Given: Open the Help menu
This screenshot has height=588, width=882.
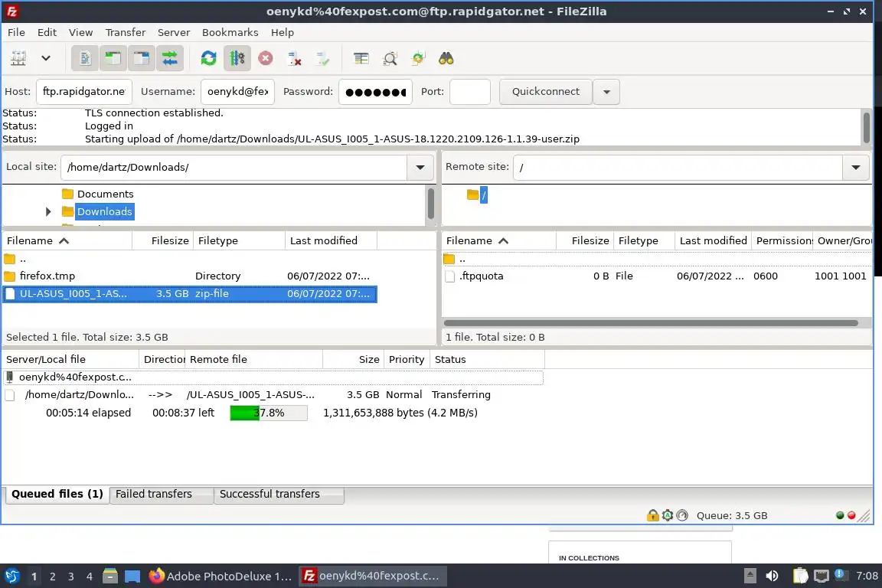Looking at the screenshot, I should [x=283, y=32].
